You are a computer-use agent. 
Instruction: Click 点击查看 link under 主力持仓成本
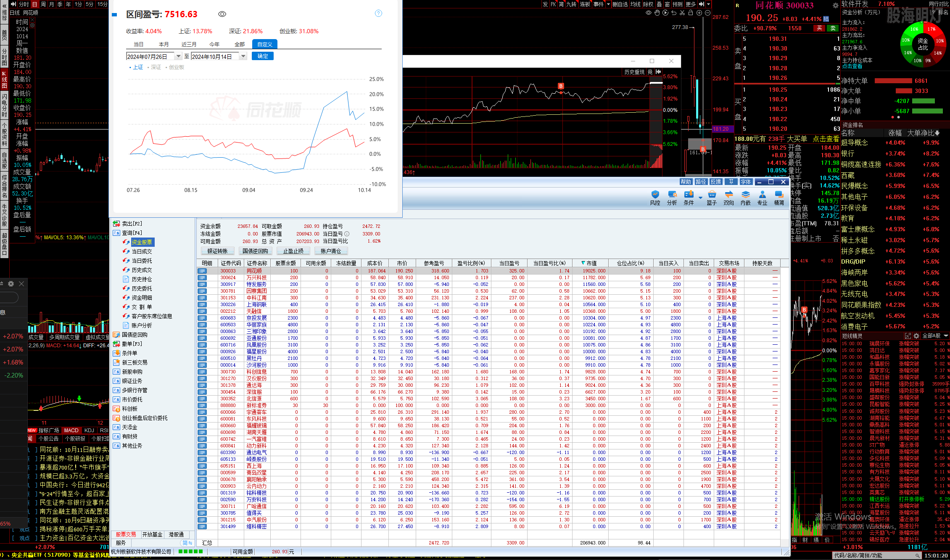point(852,66)
